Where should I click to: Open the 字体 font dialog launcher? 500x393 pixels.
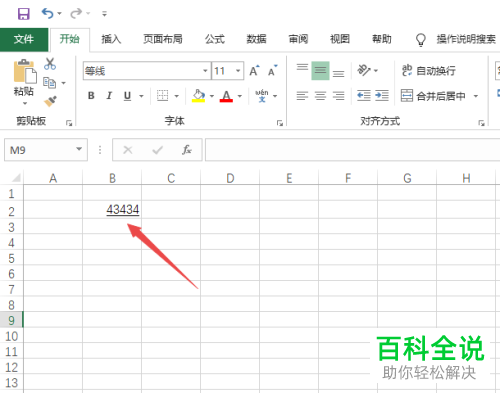click(280, 123)
